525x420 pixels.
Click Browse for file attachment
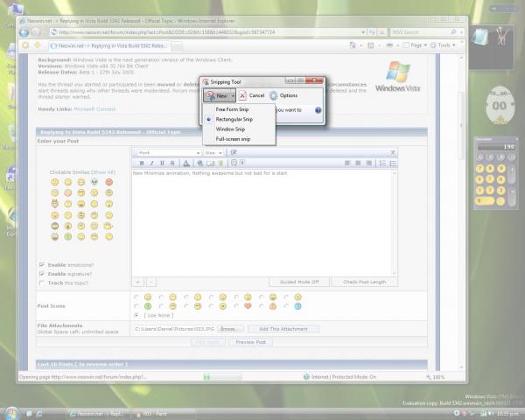pos(229,329)
